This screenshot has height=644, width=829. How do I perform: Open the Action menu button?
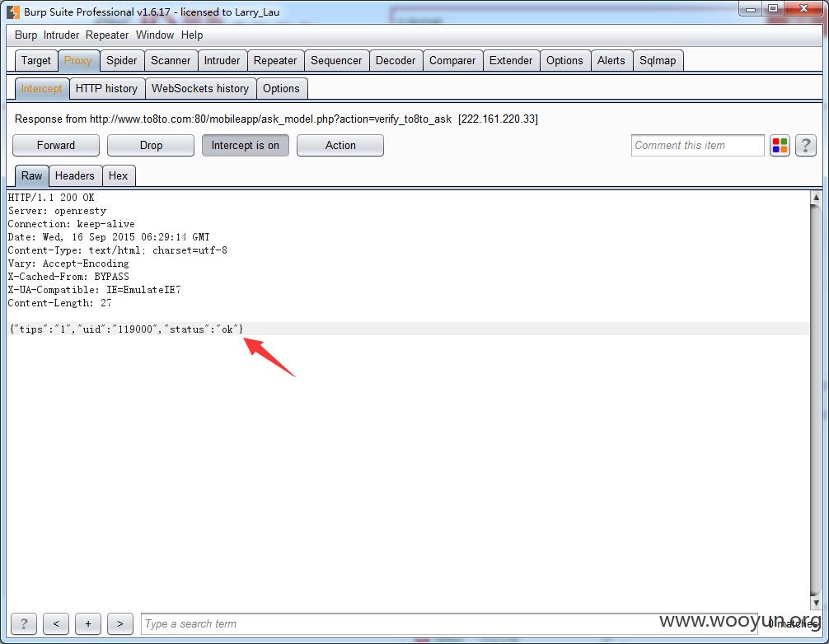coord(340,145)
